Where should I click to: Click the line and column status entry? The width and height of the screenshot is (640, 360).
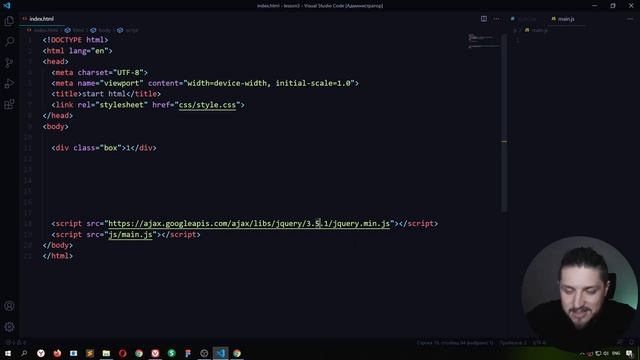pos(455,343)
